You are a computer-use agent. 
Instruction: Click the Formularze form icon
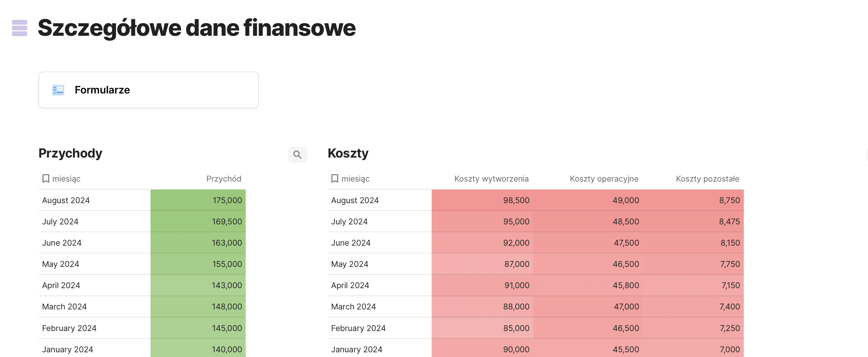(x=58, y=90)
